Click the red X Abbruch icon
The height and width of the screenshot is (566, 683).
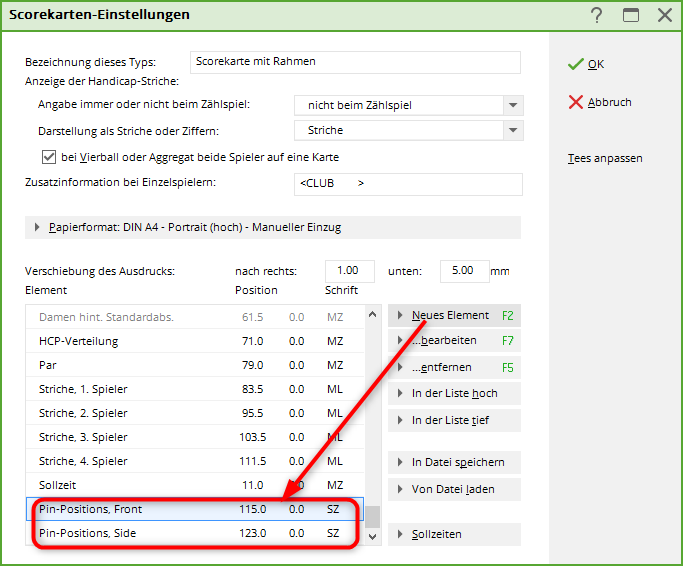tap(575, 102)
